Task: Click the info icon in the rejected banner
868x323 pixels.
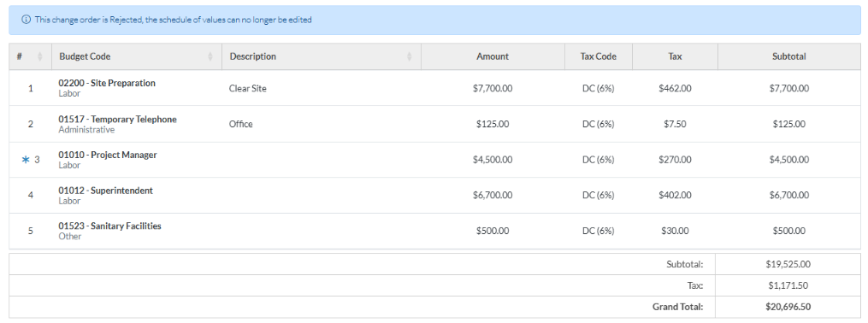Action: point(26,20)
